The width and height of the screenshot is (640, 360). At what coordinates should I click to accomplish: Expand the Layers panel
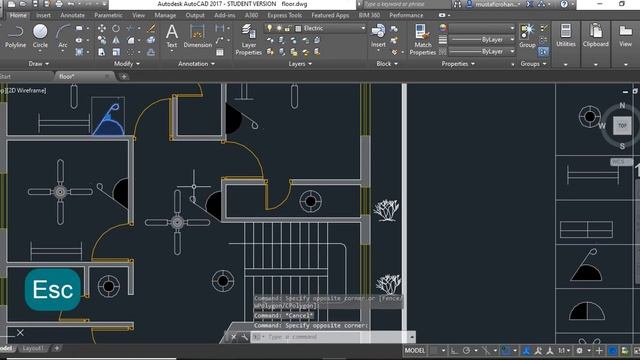coord(300,64)
